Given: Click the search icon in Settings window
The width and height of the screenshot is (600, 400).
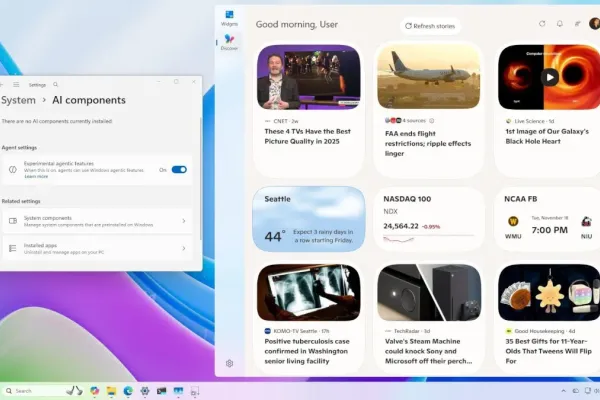Looking at the screenshot, I should click(56, 85).
